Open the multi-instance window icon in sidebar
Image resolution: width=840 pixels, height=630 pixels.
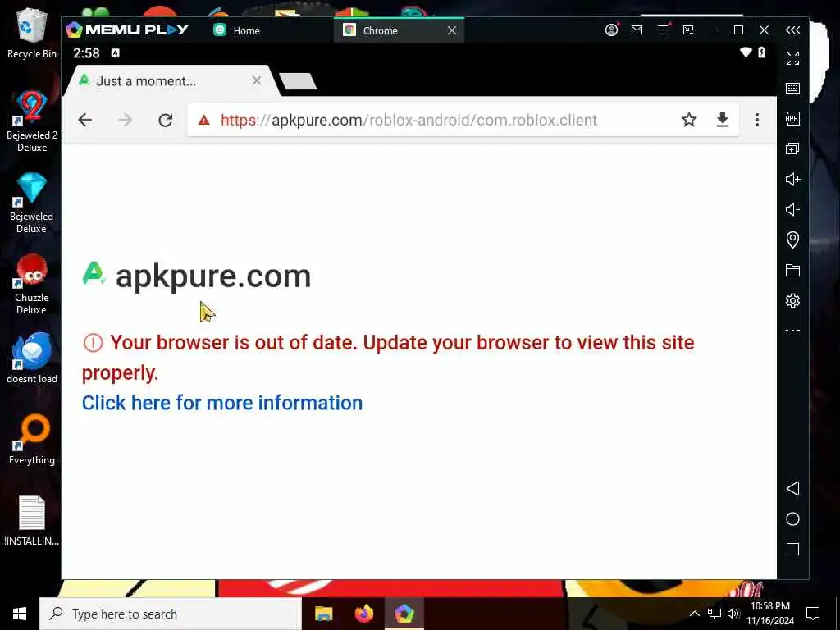point(792,149)
